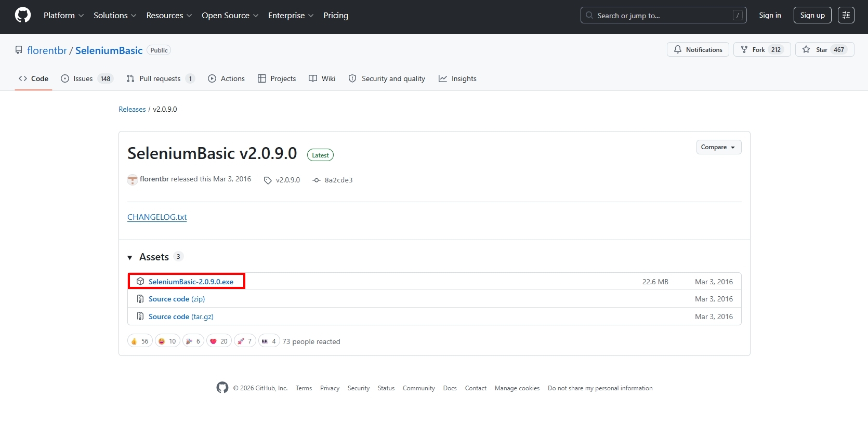Click the 73 people reacted text
The width and height of the screenshot is (868, 422).
click(x=311, y=341)
